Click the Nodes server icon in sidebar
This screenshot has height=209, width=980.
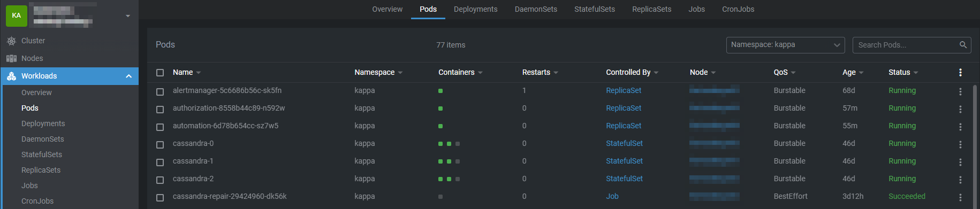11,58
